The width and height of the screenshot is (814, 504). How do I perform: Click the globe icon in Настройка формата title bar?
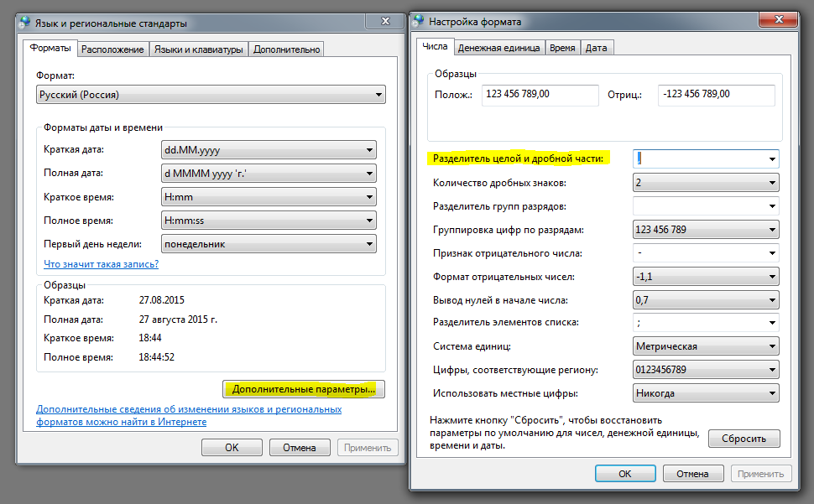click(419, 20)
